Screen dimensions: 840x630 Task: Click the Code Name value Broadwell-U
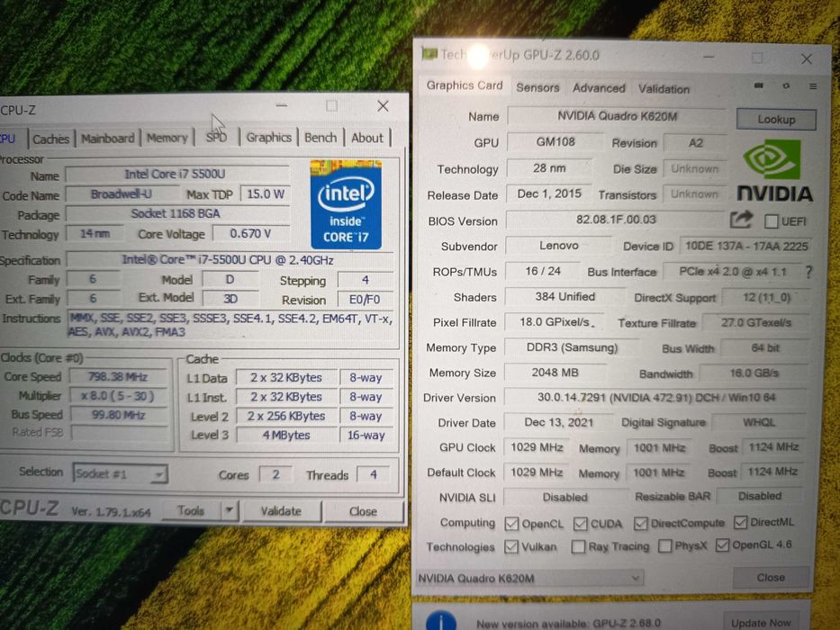[122, 193]
